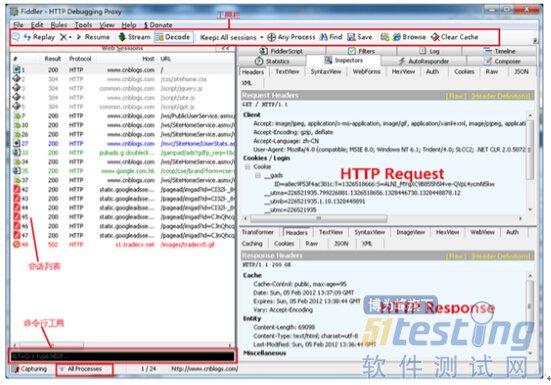Switch to the Filters tab

click(361, 51)
